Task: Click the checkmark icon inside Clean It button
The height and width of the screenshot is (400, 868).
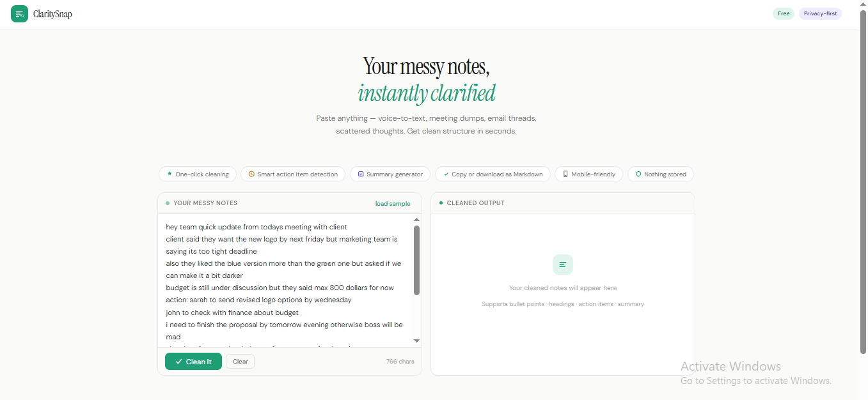Action: point(178,361)
